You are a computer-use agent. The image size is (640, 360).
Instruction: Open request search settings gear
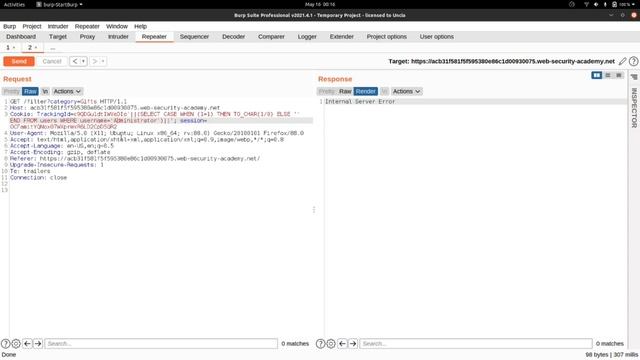[x=16, y=344]
